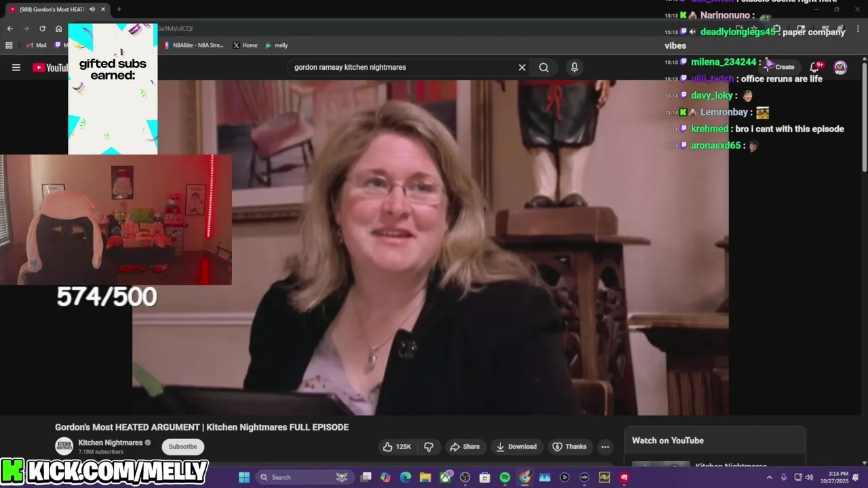Open the X Home bookmark
This screenshot has width=868, height=488.
click(x=245, y=45)
